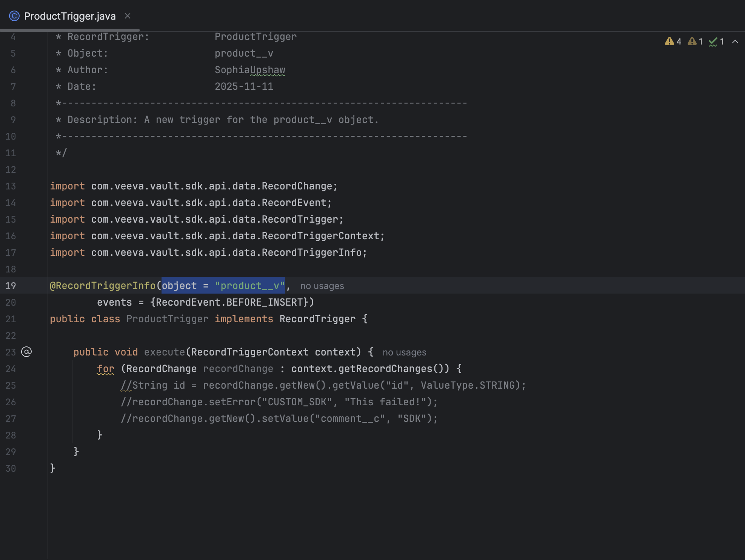
Task: Click the RecordTriggerContext import on line 16
Action: click(x=217, y=236)
